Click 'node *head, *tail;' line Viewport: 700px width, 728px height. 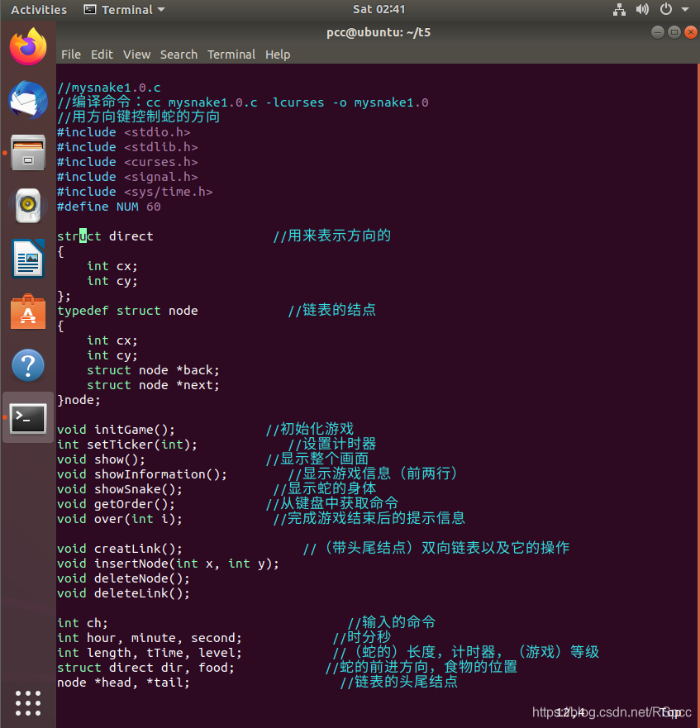point(124,682)
